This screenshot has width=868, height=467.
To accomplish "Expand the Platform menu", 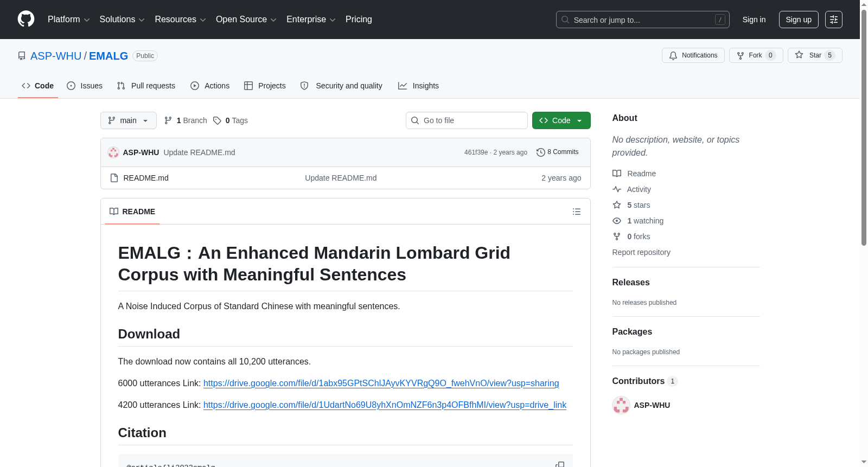I will pyautogui.click(x=68, y=20).
